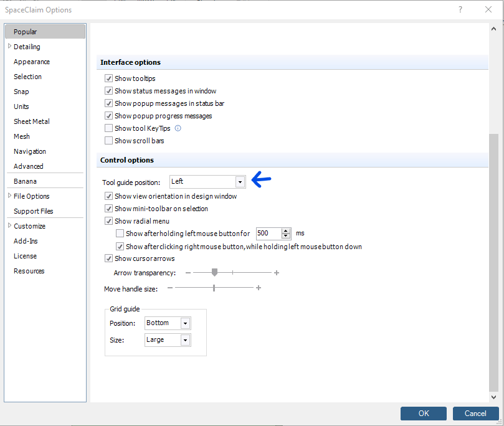
Task: Click the move handle size plus icon
Action: tap(259, 288)
